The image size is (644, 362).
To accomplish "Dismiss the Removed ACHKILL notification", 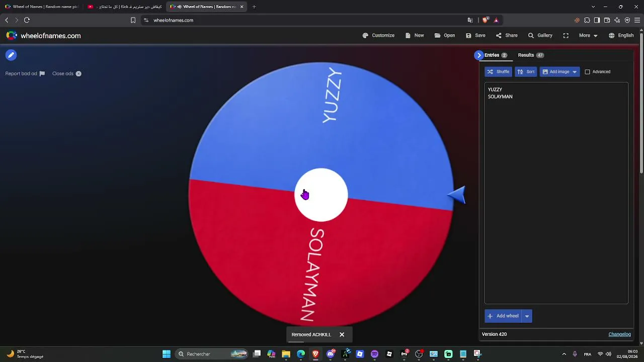I will [342, 334].
